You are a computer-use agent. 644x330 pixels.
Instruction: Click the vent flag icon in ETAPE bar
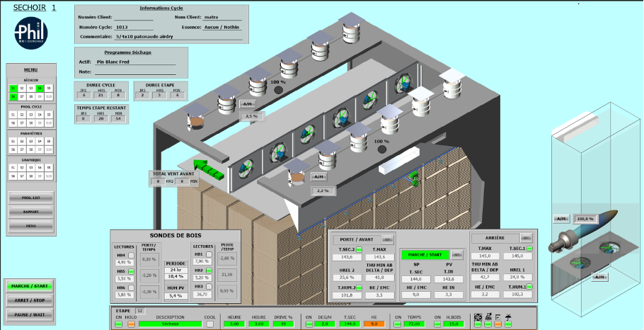click(x=498, y=317)
